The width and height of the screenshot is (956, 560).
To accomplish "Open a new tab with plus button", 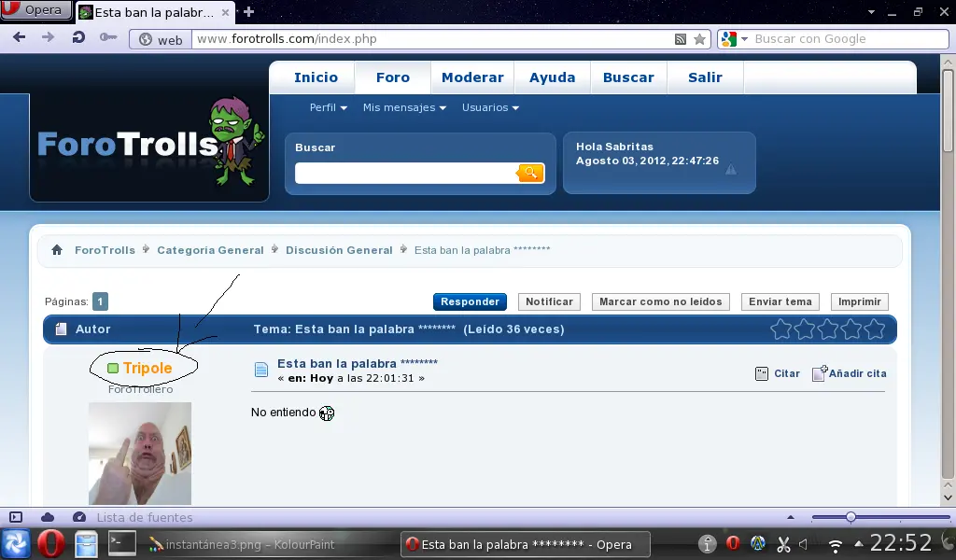I will point(248,11).
